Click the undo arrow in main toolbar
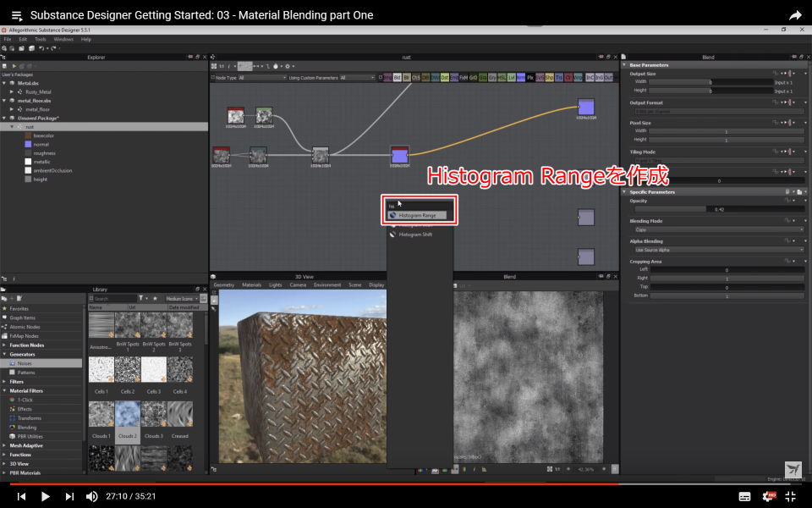 (41, 48)
